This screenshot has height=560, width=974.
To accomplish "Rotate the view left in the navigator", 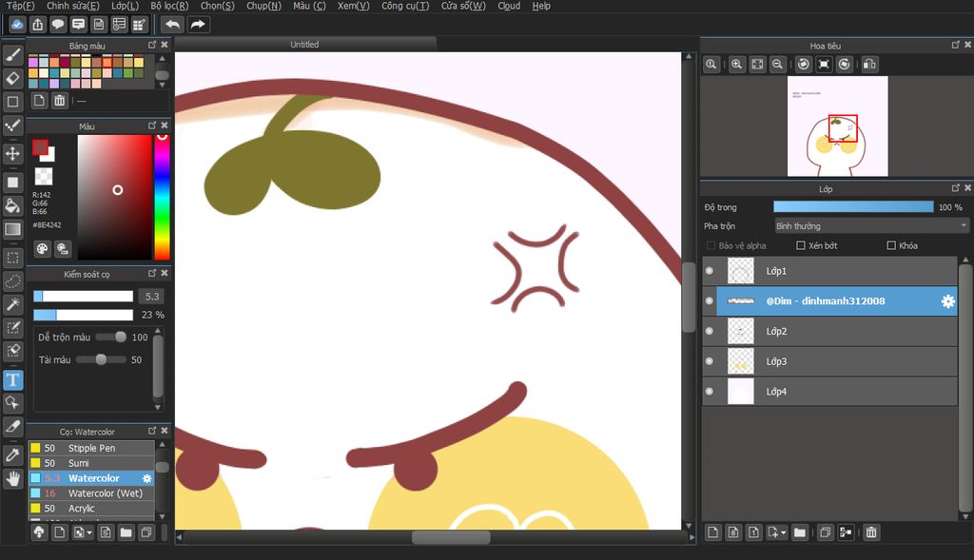I will 804,65.
